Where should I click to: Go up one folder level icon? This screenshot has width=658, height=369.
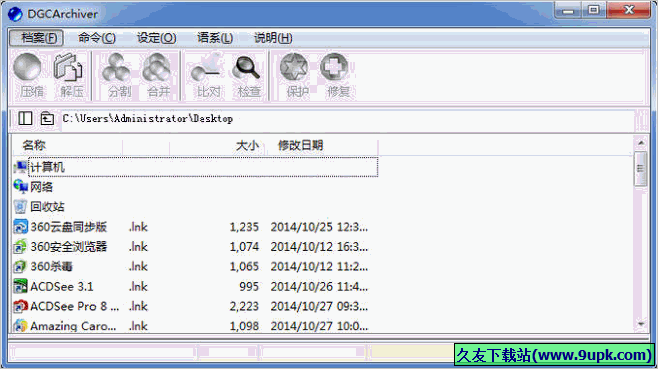point(47,118)
